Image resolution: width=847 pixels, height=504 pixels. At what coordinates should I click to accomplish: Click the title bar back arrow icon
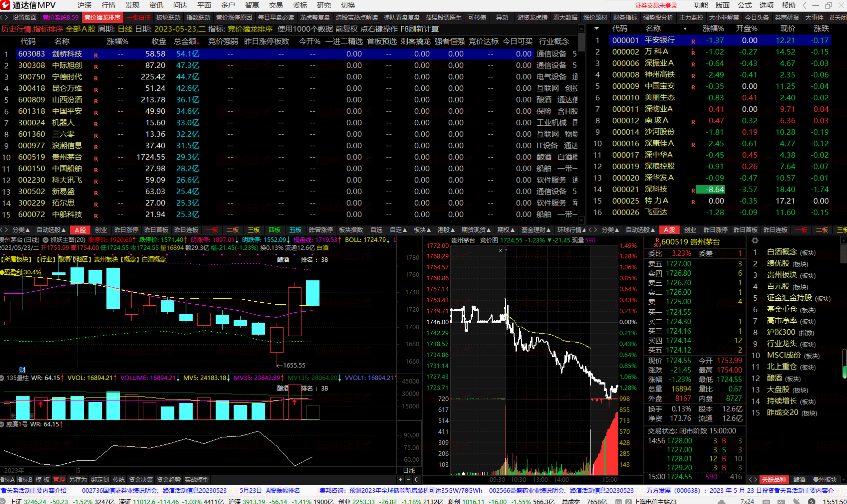pyautogui.click(x=804, y=5)
